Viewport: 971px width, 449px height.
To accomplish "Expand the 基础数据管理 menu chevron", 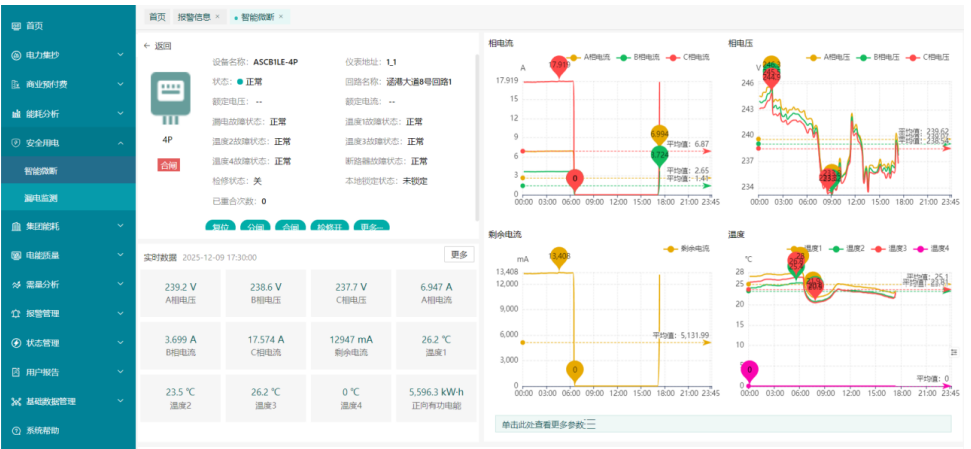I will tap(122, 401).
